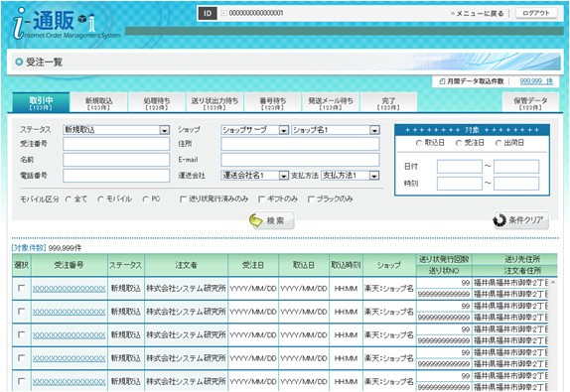Switch to the 発送メール待ち tab
The width and height of the screenshot is (570, 392).
331,103
